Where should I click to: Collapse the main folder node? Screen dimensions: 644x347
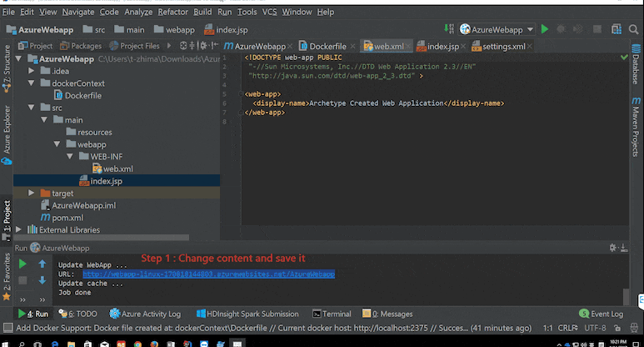click(44, 120)
